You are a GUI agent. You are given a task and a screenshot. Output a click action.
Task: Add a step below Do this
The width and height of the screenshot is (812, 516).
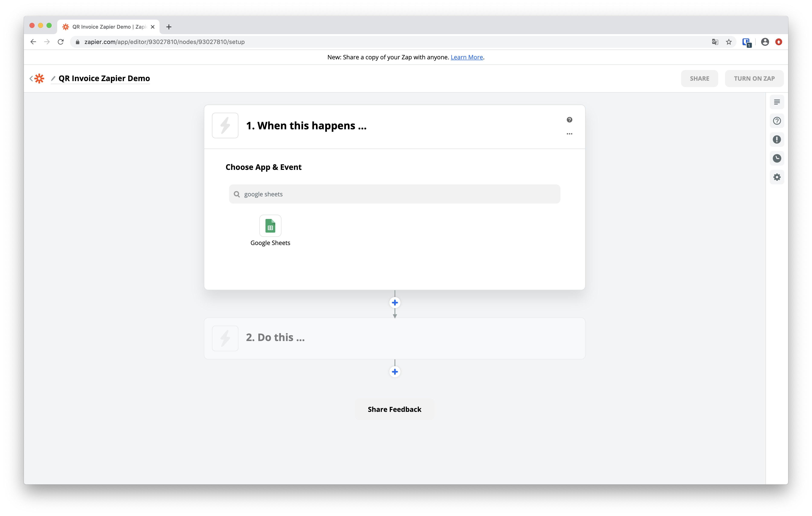(x=394, y=372)
